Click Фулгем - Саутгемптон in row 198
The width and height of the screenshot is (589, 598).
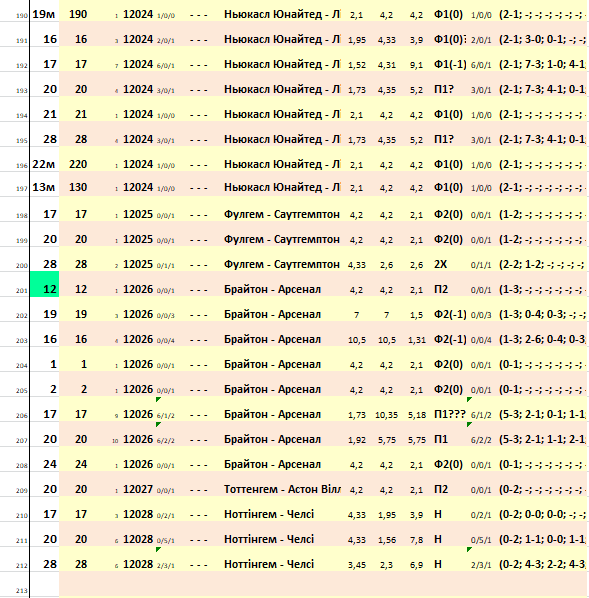[282, 214]
